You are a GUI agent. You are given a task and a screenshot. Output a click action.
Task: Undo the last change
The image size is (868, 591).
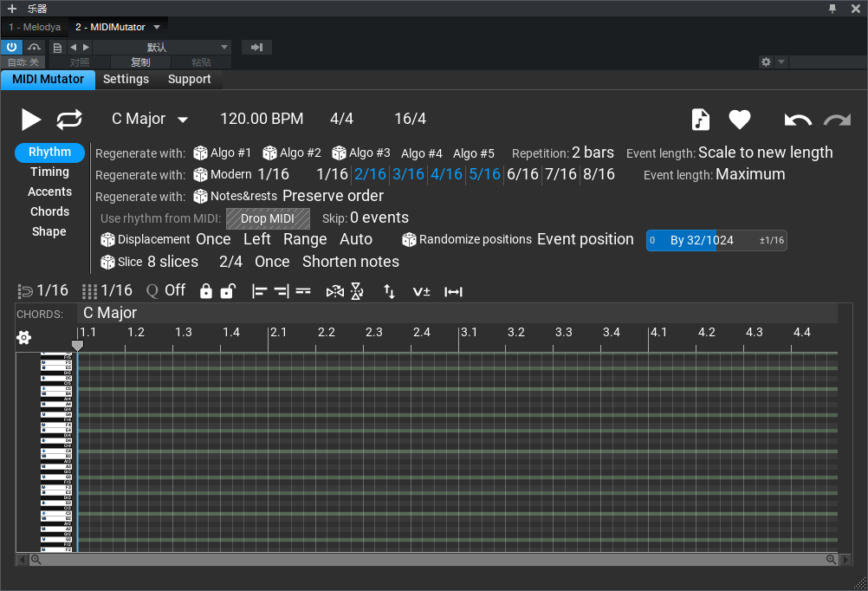click(798, 119)
